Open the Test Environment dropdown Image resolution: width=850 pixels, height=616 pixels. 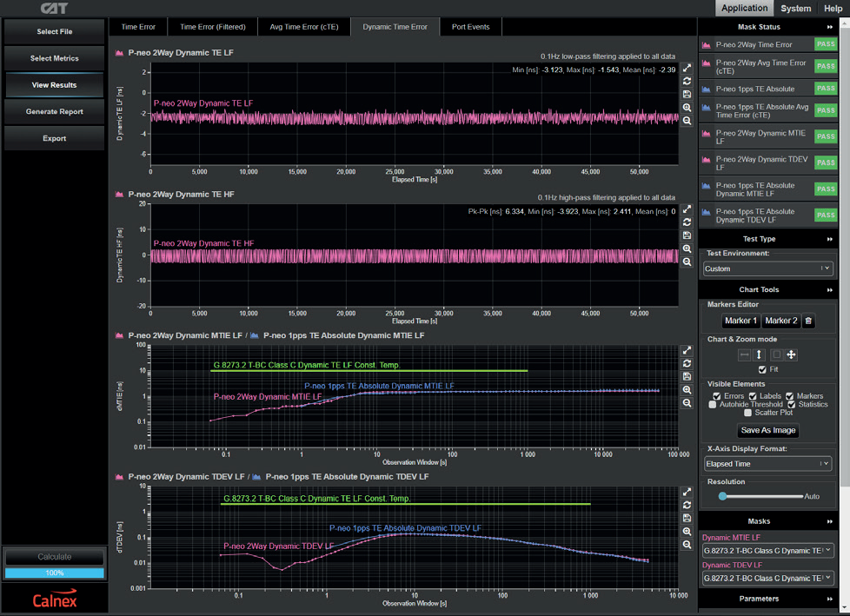pyautogui.click(x=767, y=268)
